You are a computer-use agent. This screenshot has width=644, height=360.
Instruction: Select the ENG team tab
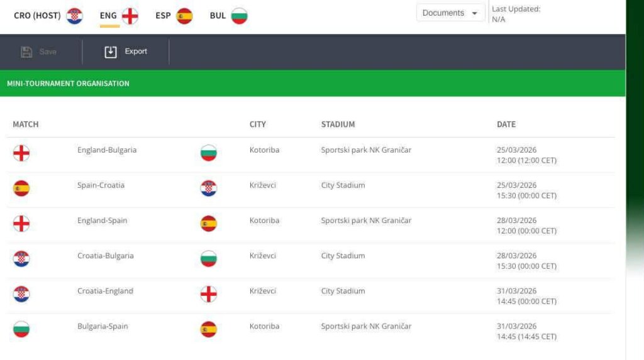(119, 16)
